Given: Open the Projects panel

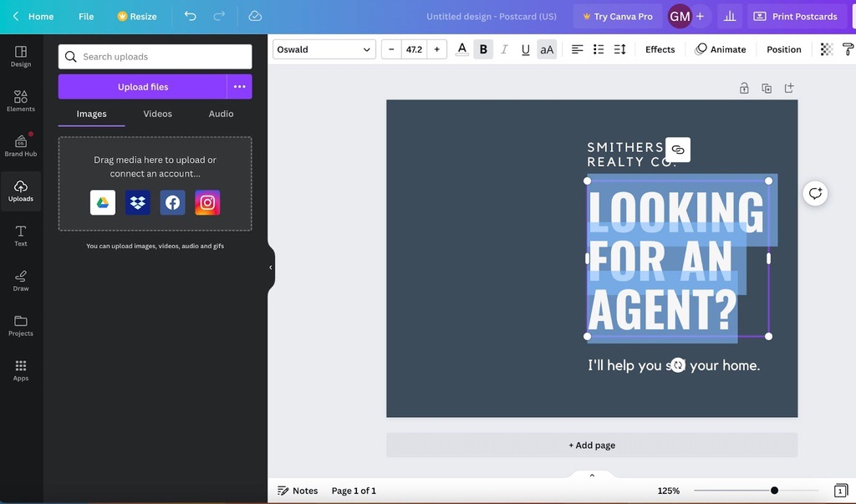Looking at the screenshot, I should pyautogui.click(x=21, y=325).
